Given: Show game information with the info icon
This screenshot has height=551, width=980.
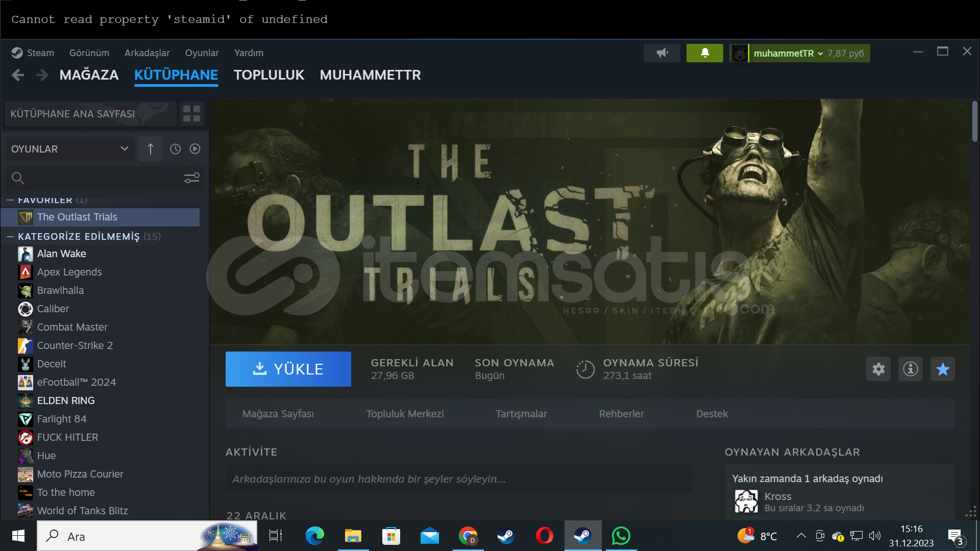Looking at the screenshot, I should [911, 369].
